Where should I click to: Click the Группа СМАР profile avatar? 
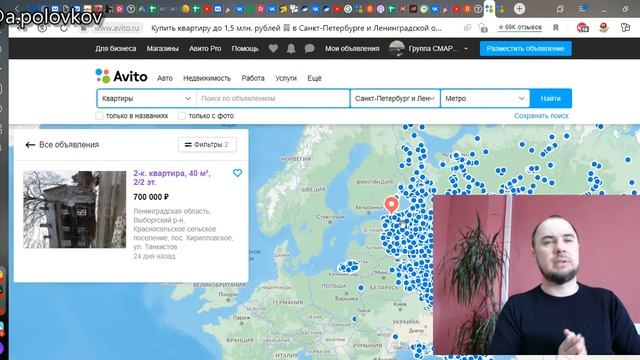point(396,48)
